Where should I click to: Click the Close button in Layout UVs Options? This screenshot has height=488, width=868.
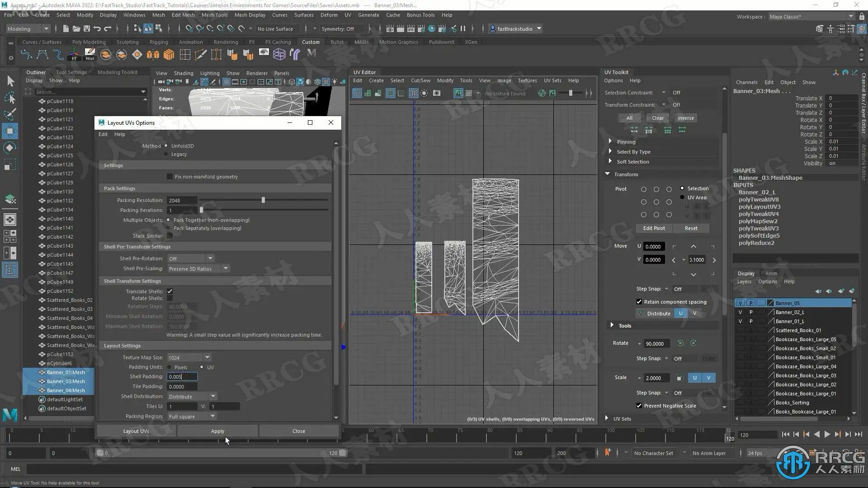tap(298, 431)
